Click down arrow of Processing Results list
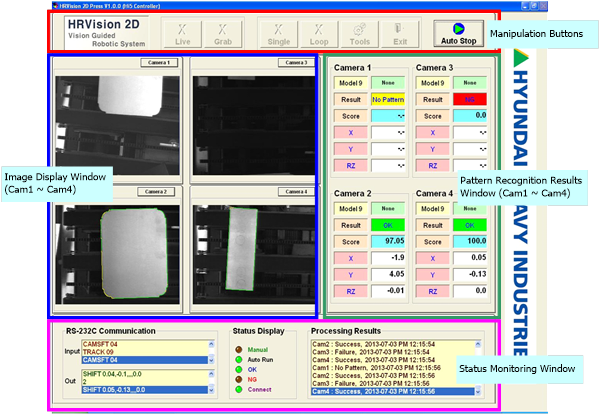Image resolution: width=601 pixels, height=417 pixels. click(x=478, y=391)
